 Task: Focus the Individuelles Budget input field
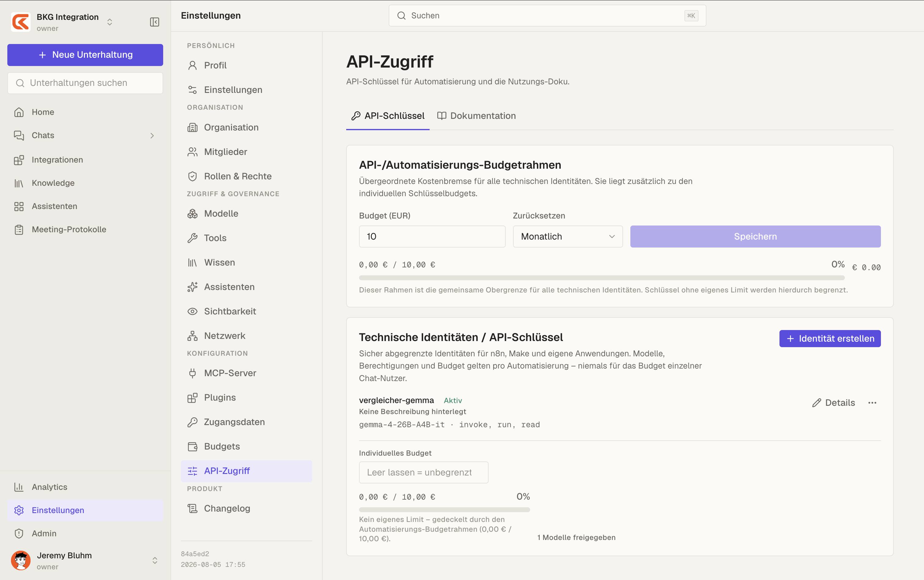click(x=424, y=473)
